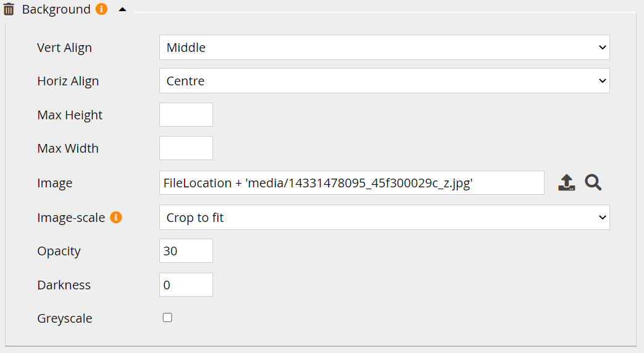The image size is (644, 353).
Task: Click the upload image icon
Action: click(566, 182)
